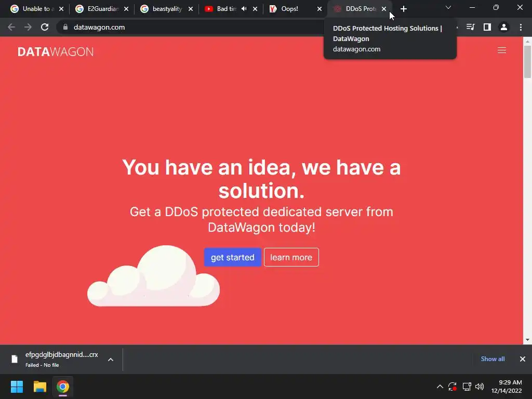Click the sync status tray icon
This screenshot has height=399, width=532.
point(453,387)
